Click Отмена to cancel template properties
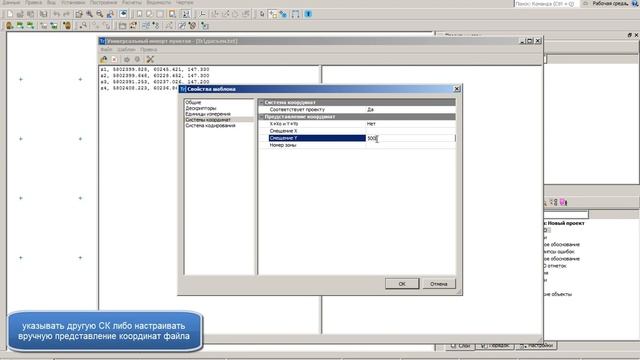Image resolution: width=640 pixels, height=360 pixels. [438, 284]
